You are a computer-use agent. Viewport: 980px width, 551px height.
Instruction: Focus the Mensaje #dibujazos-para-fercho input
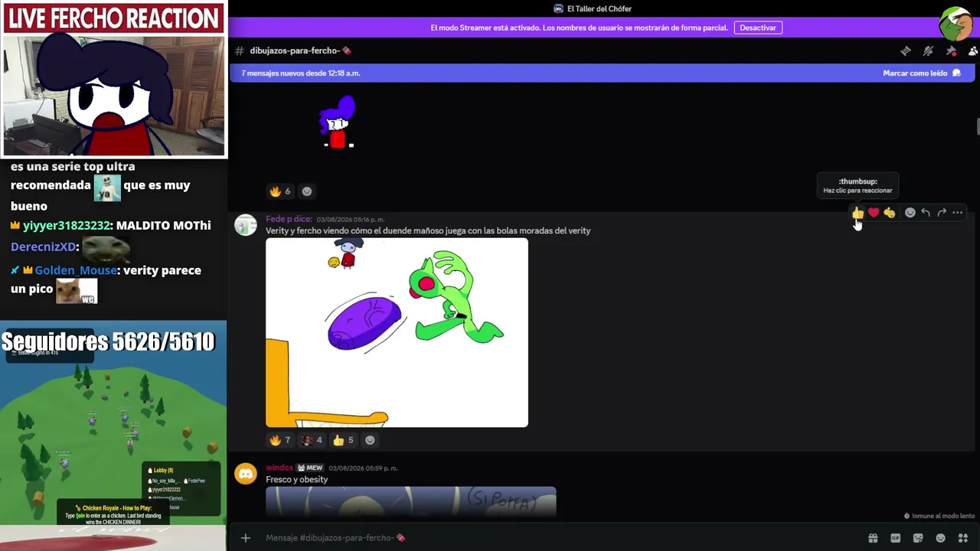coord(559,538)
